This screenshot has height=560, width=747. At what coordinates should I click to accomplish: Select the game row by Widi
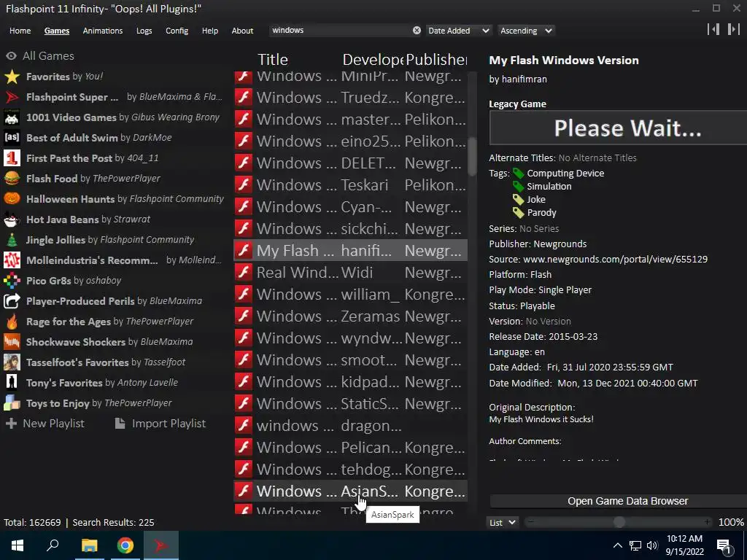pos(350,273)
